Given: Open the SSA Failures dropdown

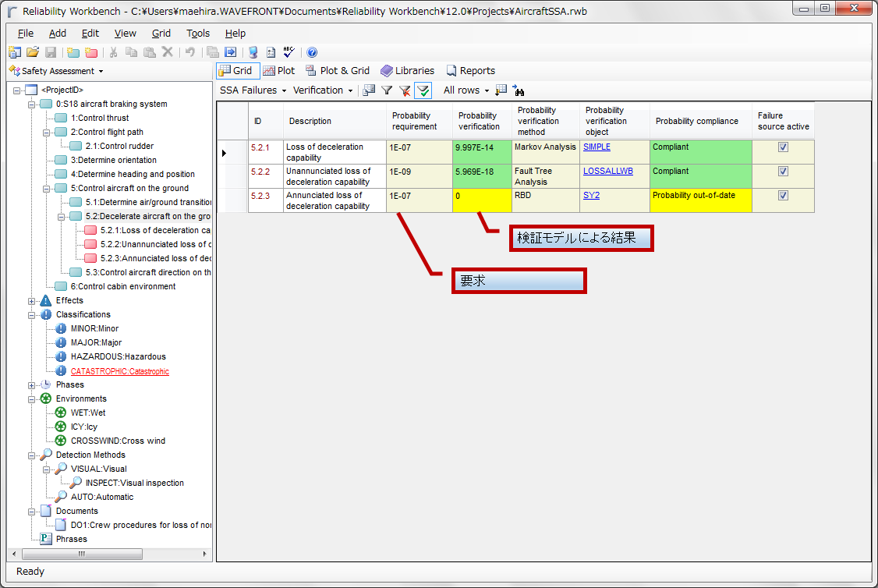Looking at the screenshot, I should coord(253,90).
